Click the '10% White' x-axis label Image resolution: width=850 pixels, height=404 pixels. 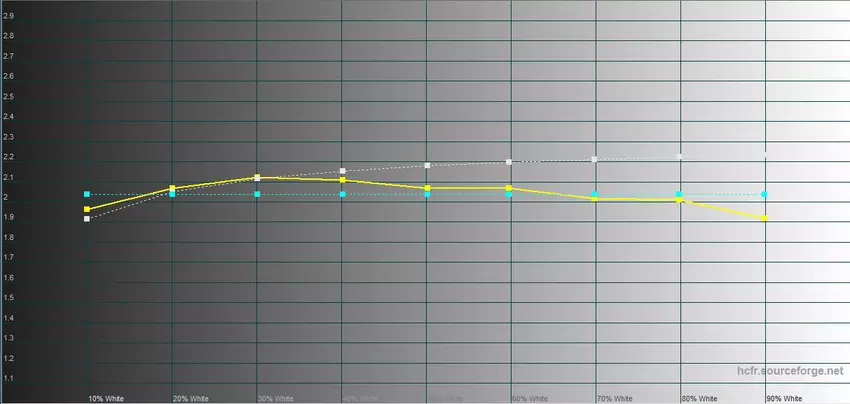click(x=105, y=397)
